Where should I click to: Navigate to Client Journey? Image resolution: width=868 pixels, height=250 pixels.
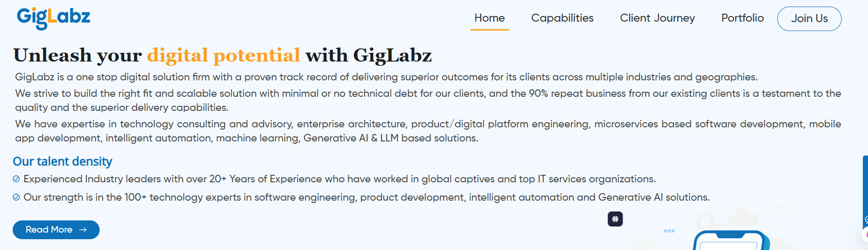tap(657, 18)
